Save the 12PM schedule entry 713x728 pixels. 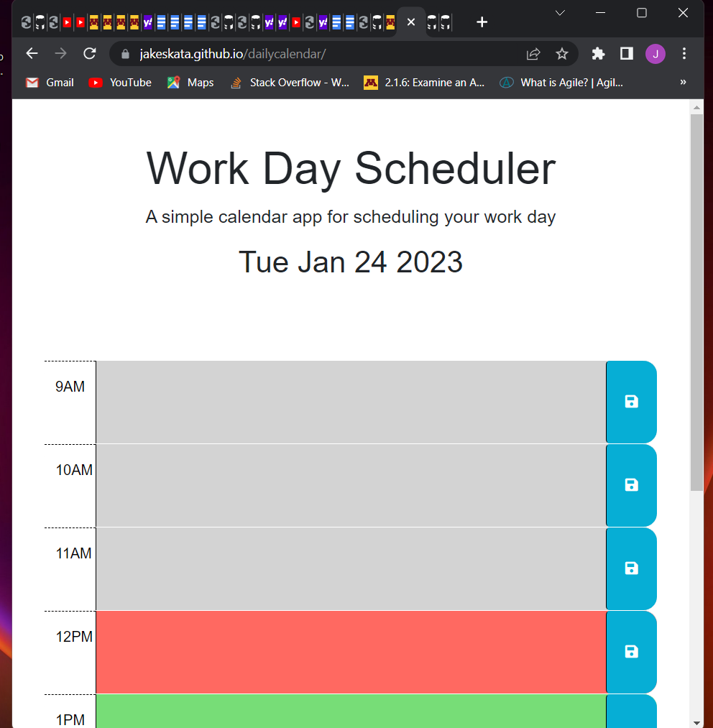pos(631,652)
